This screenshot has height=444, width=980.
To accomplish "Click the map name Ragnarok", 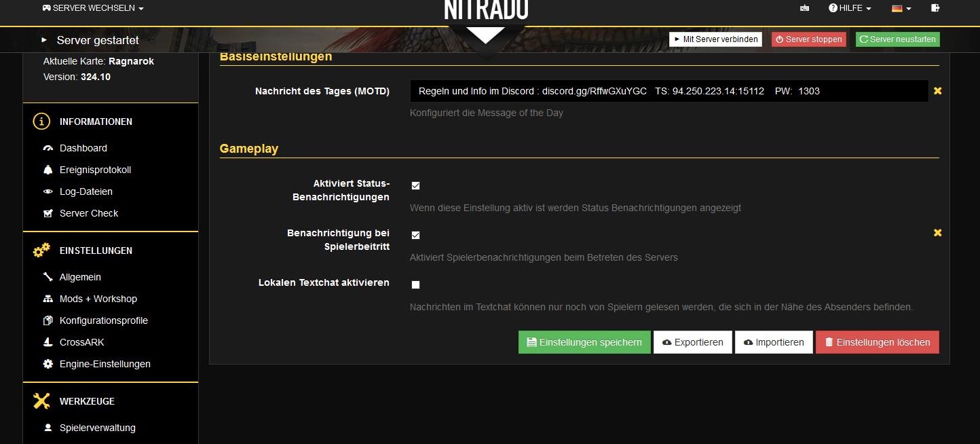I will click(131, 61).
